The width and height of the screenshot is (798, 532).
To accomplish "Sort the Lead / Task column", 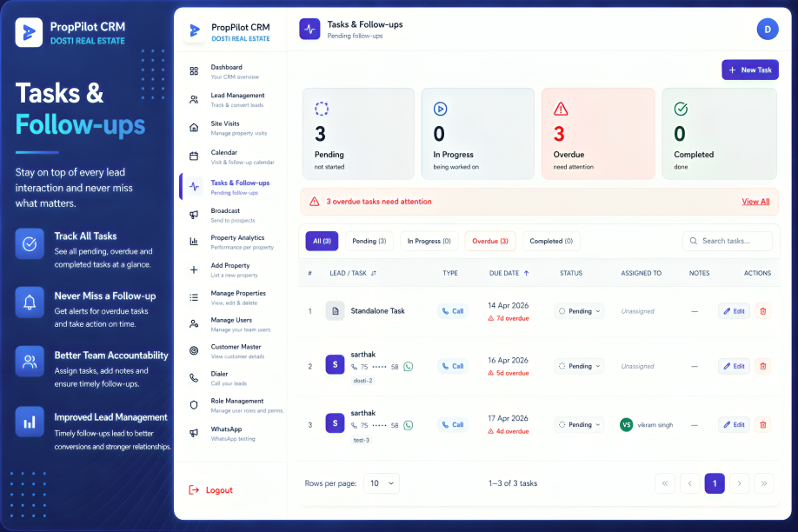I will tap(374, 273).
